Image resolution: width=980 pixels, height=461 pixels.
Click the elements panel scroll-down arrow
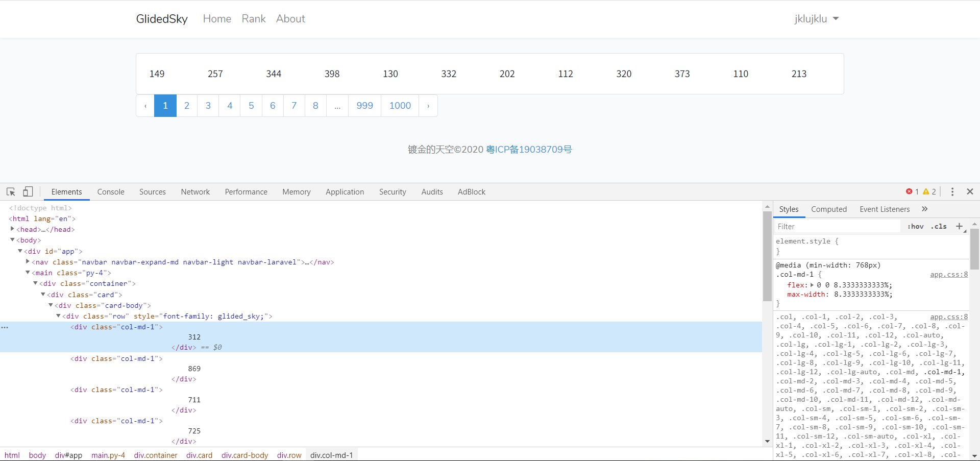767,442
